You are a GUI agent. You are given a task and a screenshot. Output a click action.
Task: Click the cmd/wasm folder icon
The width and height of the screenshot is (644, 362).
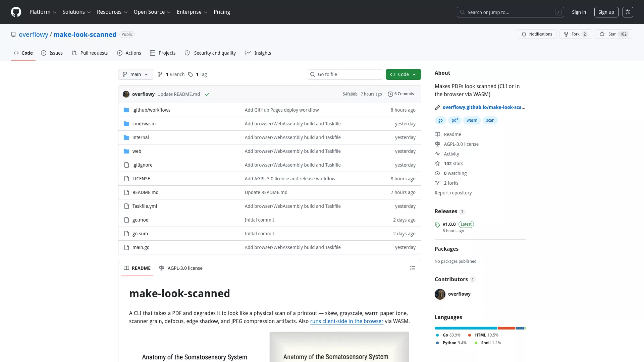pyautogui.click(x=126, y=124)
